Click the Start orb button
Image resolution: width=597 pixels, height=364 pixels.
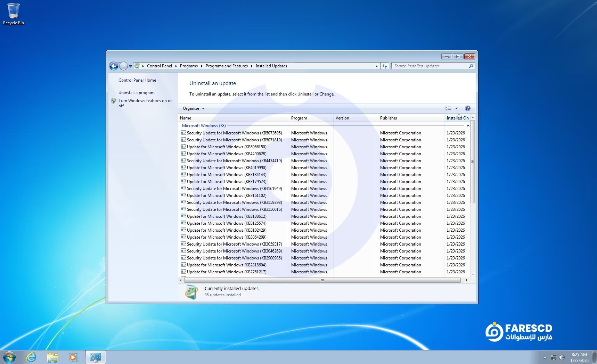pos(9,357)
